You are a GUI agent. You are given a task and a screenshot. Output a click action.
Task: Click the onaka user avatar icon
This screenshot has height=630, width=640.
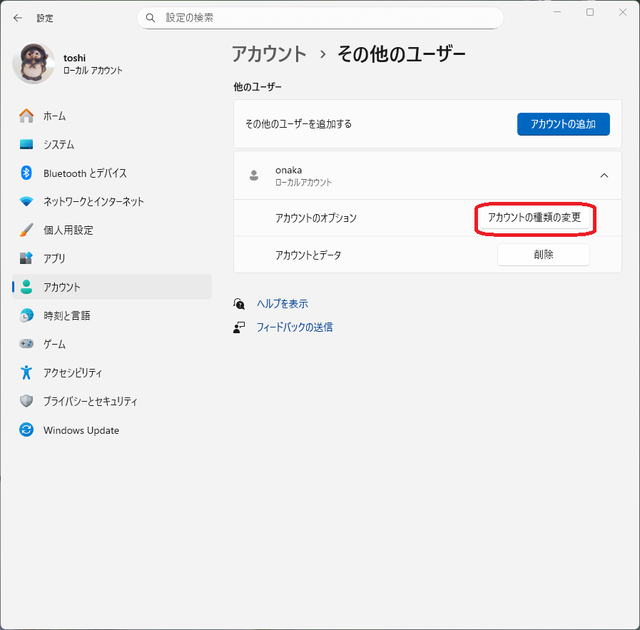[x=254, y=175]
